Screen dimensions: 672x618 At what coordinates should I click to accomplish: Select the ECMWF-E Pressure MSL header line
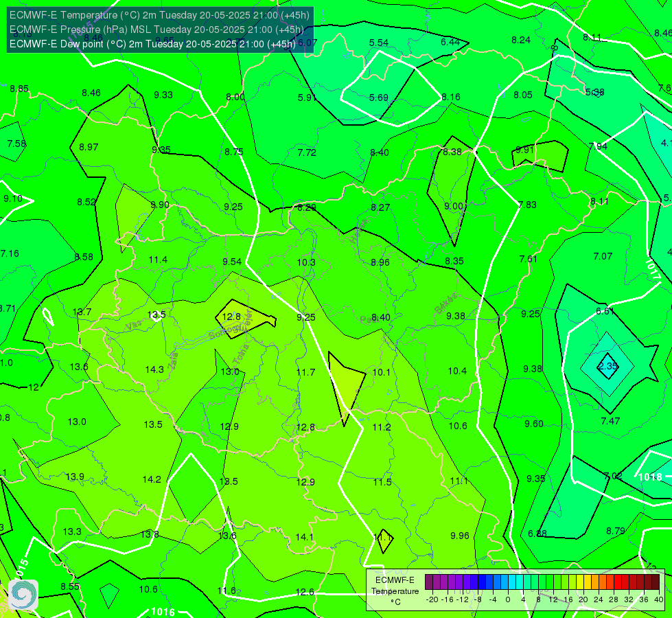point(157,30)
